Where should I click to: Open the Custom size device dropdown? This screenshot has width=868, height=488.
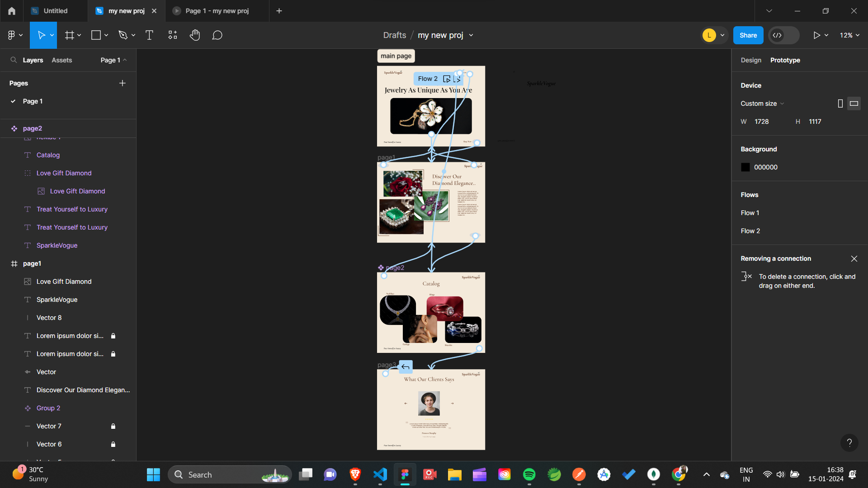(x=762, y=103)
